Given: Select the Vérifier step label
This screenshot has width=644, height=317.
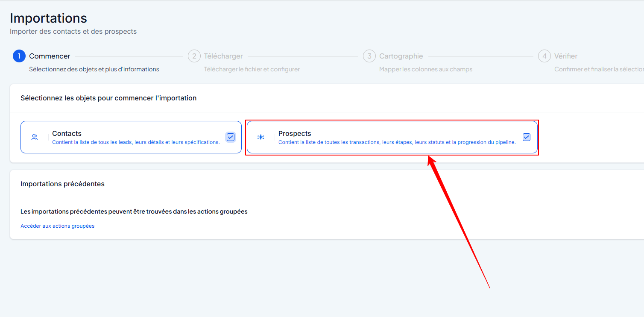Looking at the screenshot, I should 566,56.
